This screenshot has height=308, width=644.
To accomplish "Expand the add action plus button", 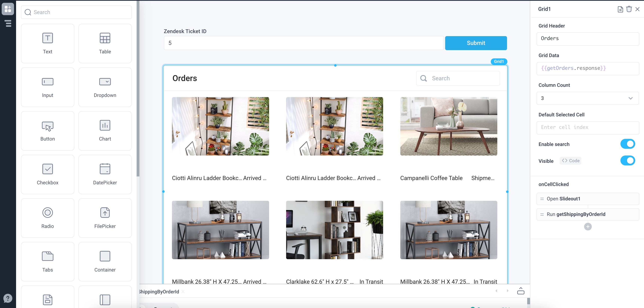I will (x=588, y=226).
